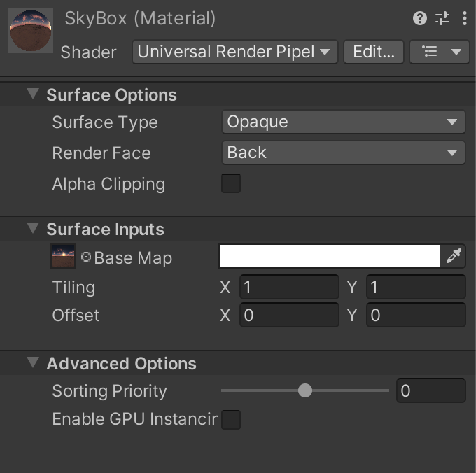Pick a color with the eyedropper

(x=454, y=256)
